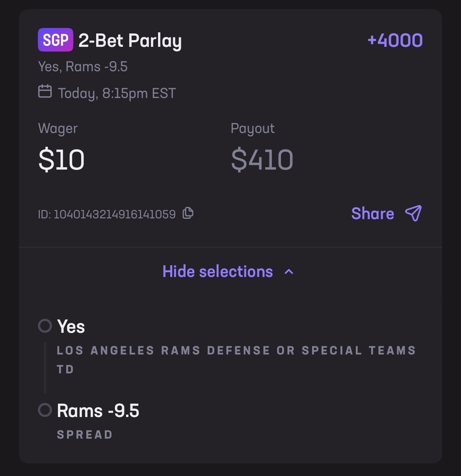Viewport: 461px width, 476px height.
Task: Click the 2-Bet Parlay title
Action: pyautogui.click(x=130, y=41)
